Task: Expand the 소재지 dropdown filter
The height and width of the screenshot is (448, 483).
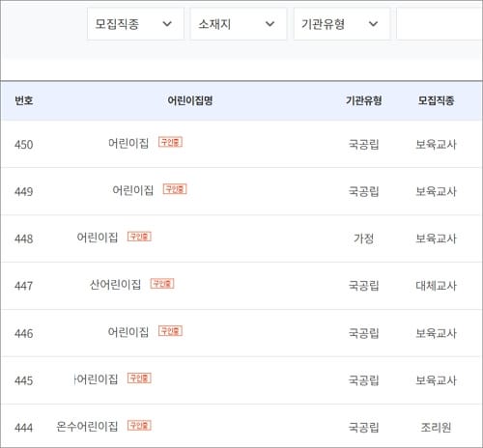Action: 238,24
